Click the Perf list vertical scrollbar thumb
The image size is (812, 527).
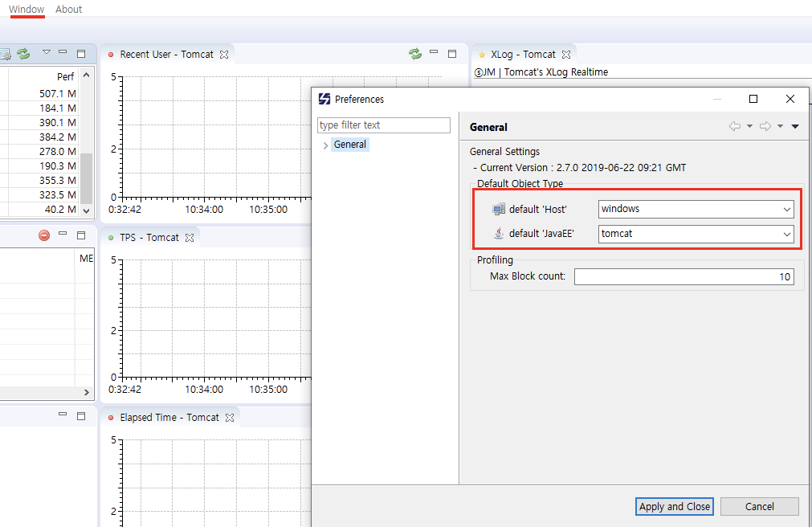(x=87, y=178)
